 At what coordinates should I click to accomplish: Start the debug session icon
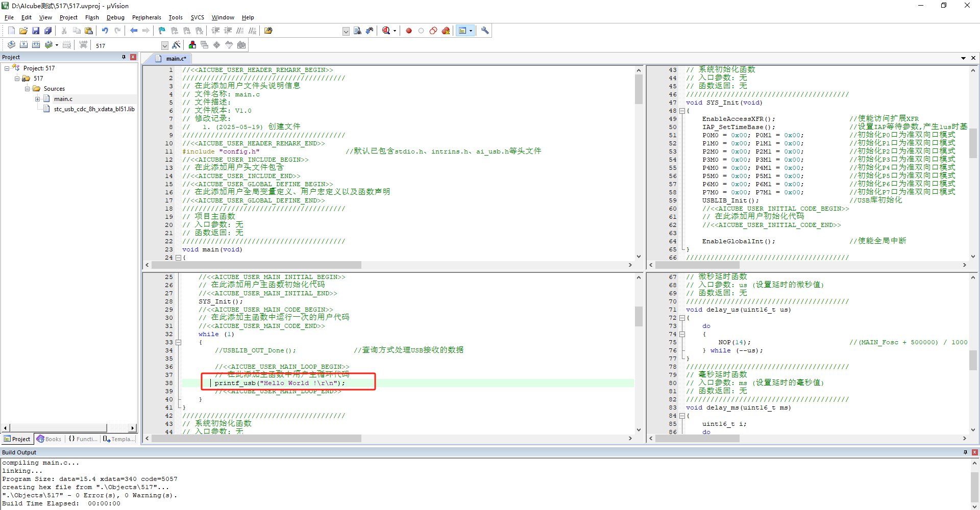(386, 31)
